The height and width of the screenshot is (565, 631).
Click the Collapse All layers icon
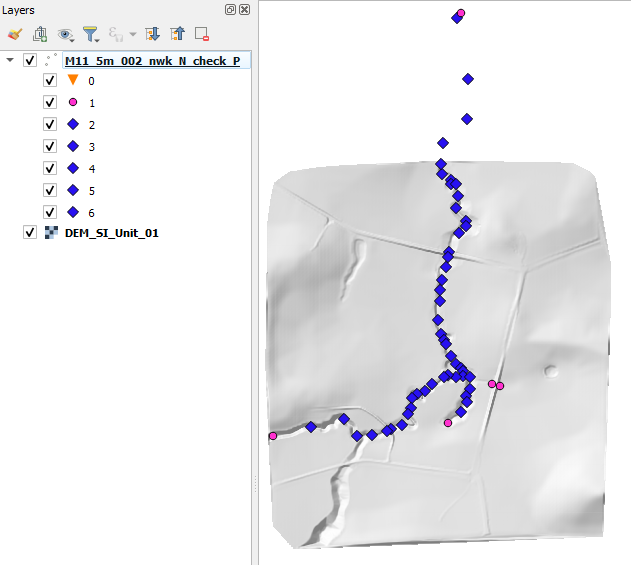tap(177, 34)
